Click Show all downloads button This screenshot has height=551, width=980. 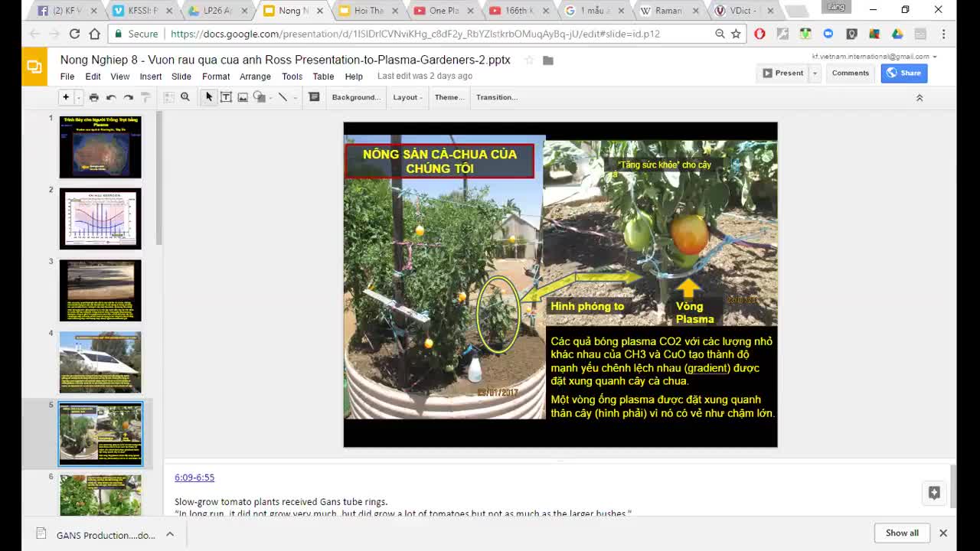coord(902,533)
